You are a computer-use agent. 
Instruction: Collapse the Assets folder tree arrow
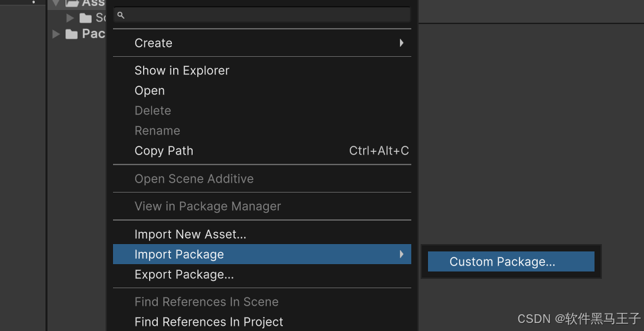click(x=56, y=3)
